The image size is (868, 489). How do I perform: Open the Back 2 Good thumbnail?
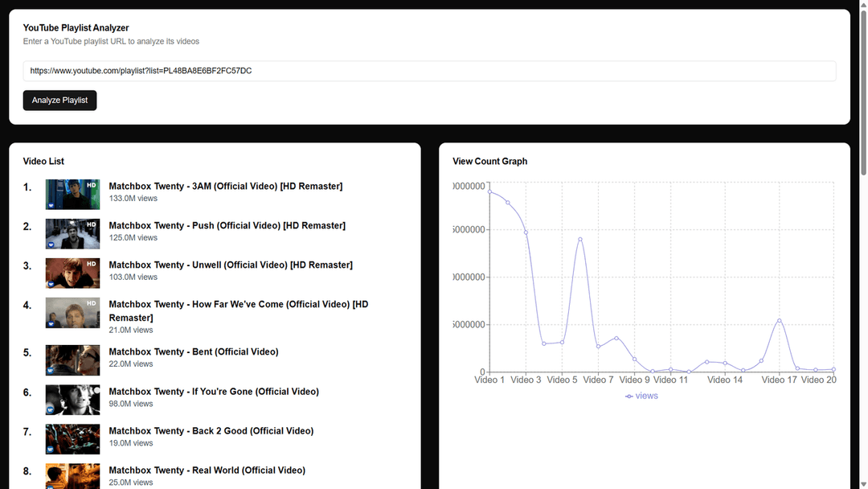pos(72,438)
